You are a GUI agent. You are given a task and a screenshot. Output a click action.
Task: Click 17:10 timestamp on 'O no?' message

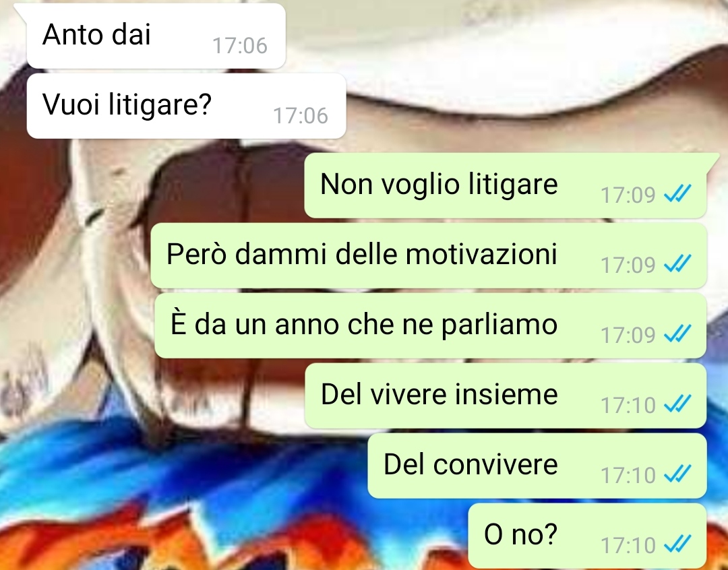pyautogui.click(x=628, y=546)
